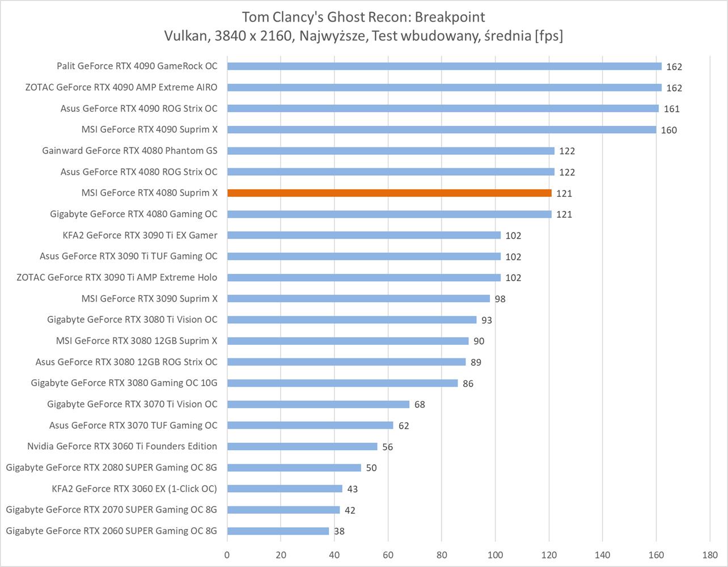Click the value '62' data label
This screenshot has width=728, height=567.
pos(404,426)
